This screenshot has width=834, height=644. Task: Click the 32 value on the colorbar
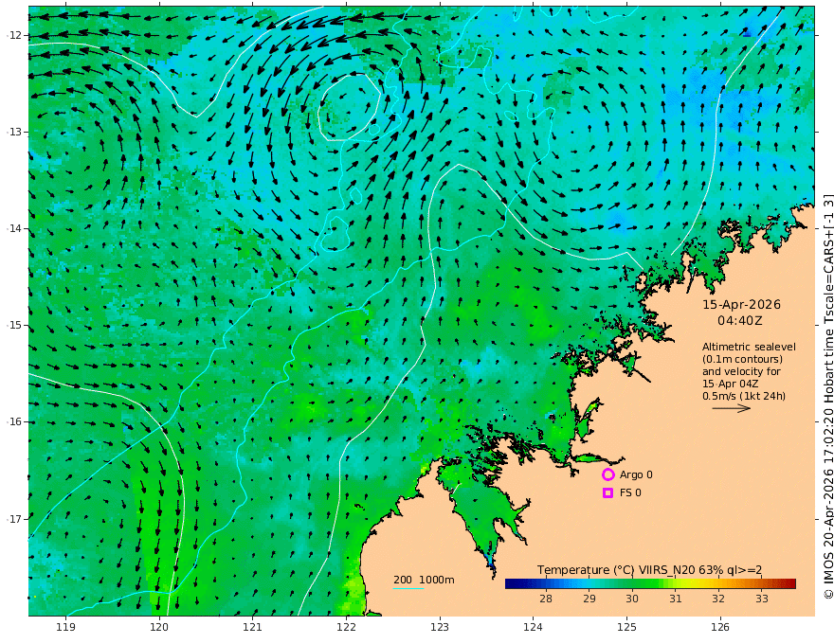click(718, 599)
